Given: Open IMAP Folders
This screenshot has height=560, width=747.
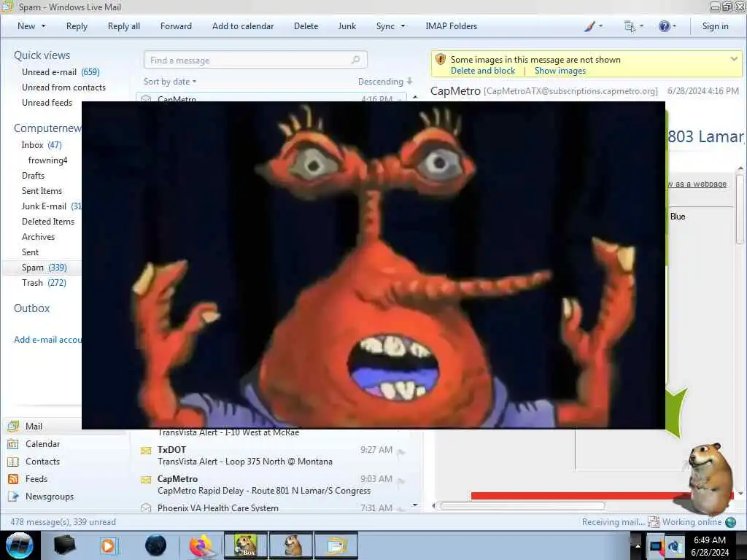Looking at the screenshot, I should point(451,26).
